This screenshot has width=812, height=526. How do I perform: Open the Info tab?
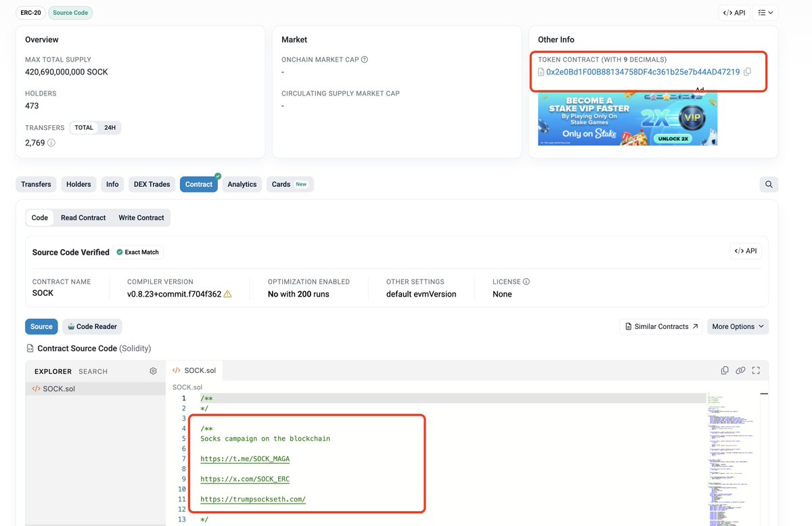(112, 184)
